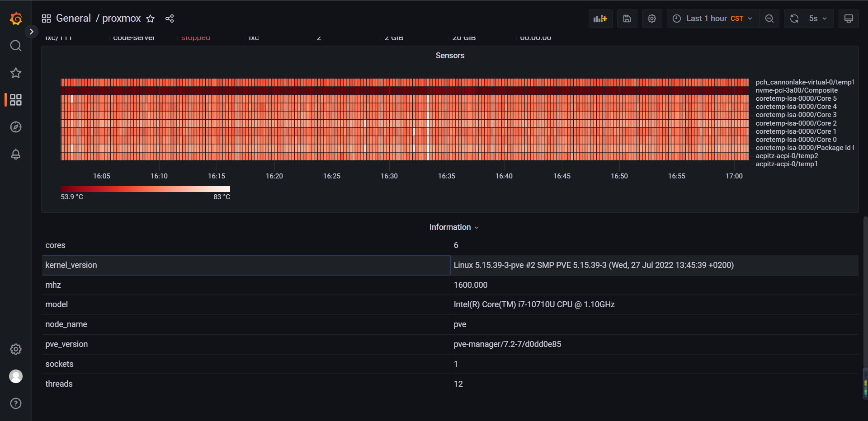Screen dimensions: 868x421
Task: Click the coretemp-isa-0000/Core 5 label
Action: 796,98
